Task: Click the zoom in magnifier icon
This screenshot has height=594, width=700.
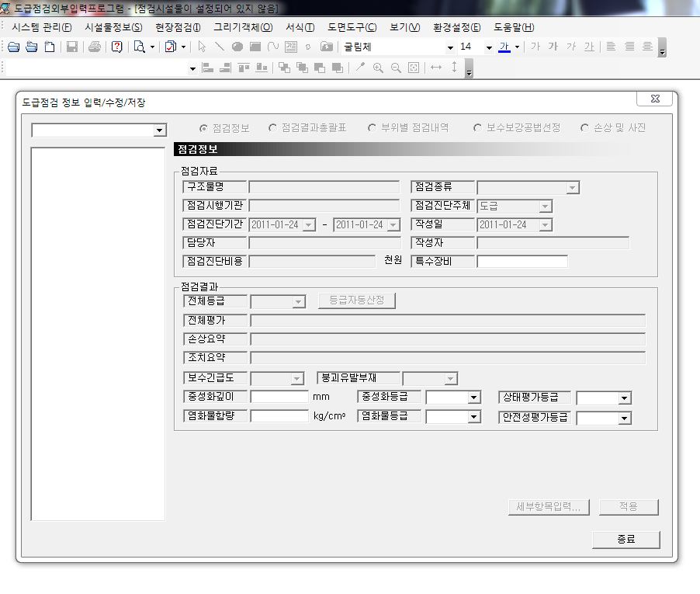Action: click(378, 68)
